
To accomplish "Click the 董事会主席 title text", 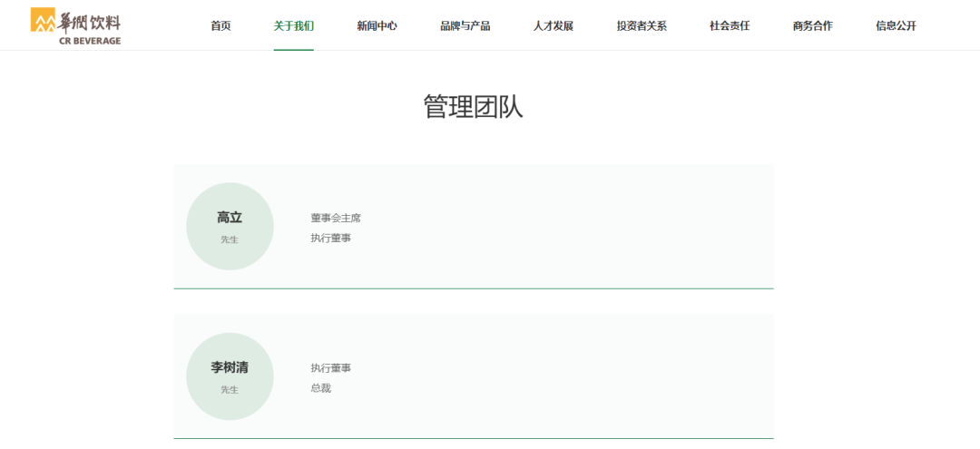I will [336, 218].
